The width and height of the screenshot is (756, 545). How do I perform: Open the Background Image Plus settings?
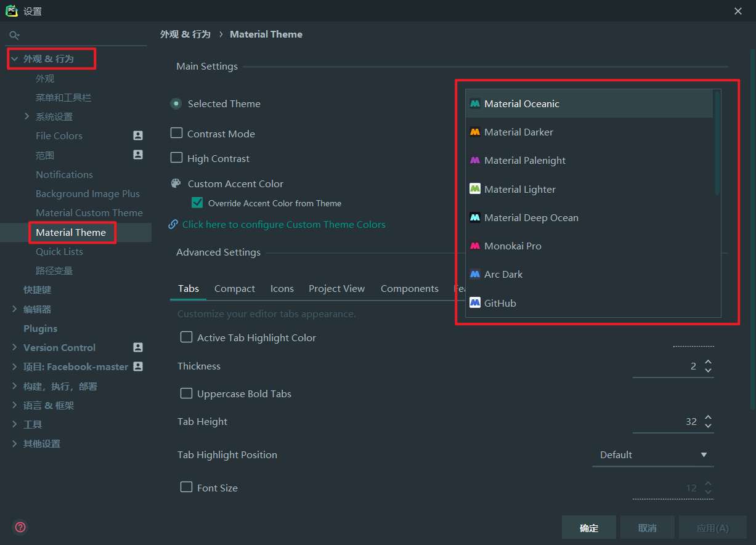(x=87, y=193)
